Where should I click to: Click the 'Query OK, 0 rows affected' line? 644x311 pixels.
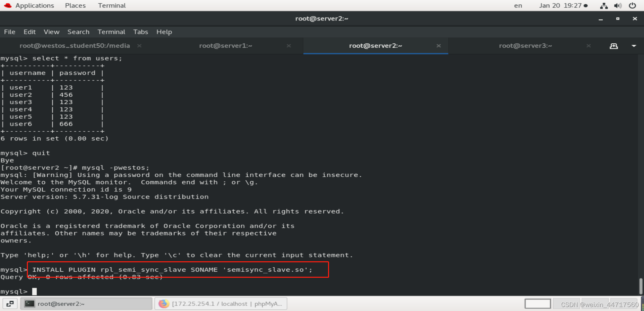click(x=82, y=277)
